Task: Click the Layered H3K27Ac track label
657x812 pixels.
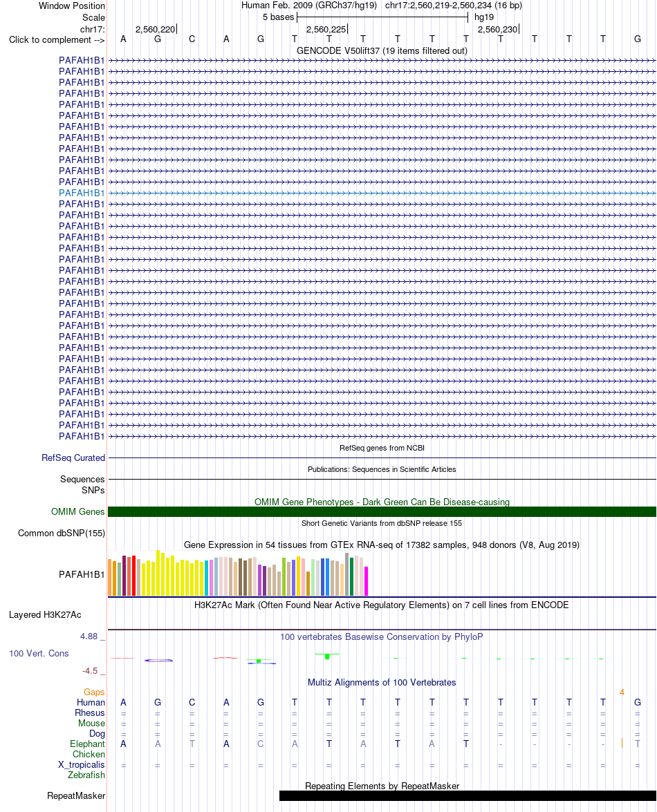Action: [45, 614]
